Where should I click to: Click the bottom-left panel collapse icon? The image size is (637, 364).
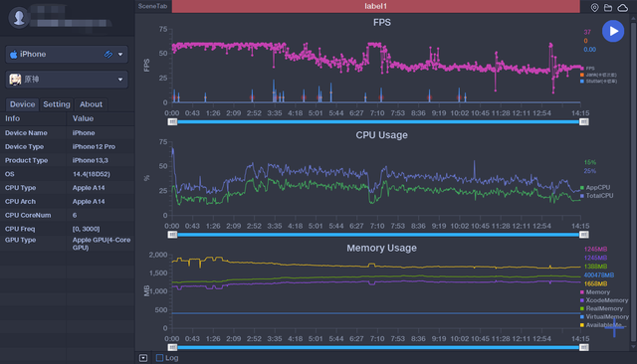(143, 358)
